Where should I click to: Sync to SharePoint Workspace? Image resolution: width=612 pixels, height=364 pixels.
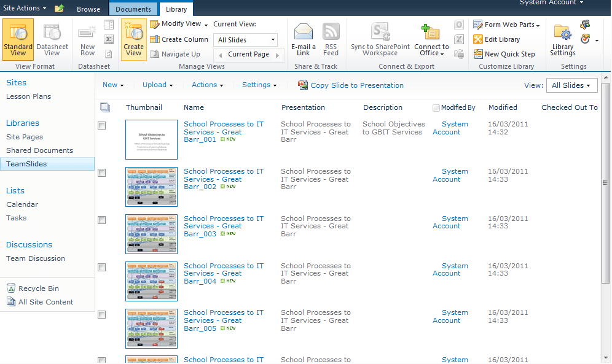380,38
